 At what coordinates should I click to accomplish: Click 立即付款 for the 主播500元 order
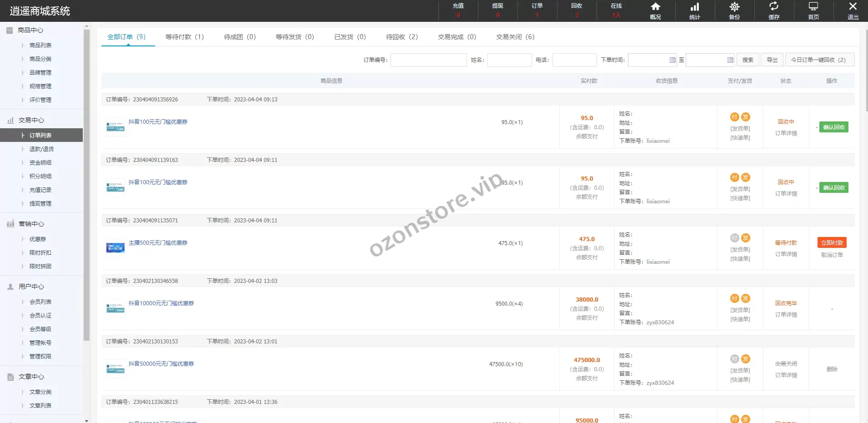click(832, 243)
